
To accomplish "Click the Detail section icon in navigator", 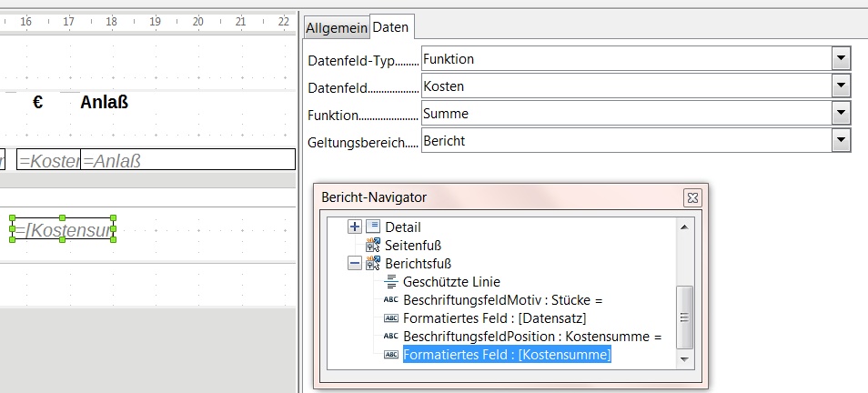I will click(372, 227).
